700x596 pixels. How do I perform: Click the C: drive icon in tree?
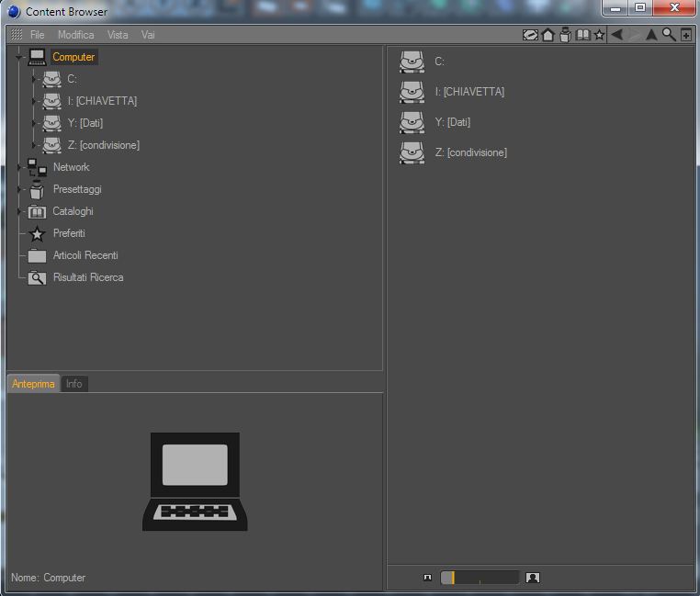pyautogui.click(x=51, y=79)
